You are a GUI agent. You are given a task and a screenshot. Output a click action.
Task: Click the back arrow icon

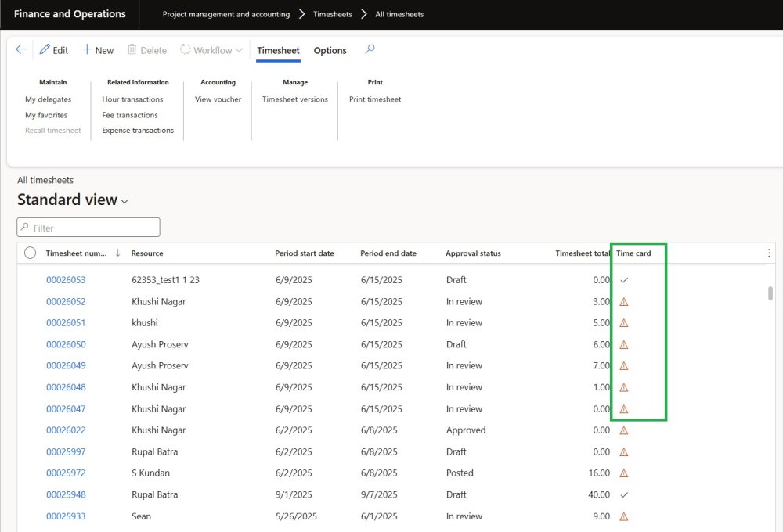(20, 49)
